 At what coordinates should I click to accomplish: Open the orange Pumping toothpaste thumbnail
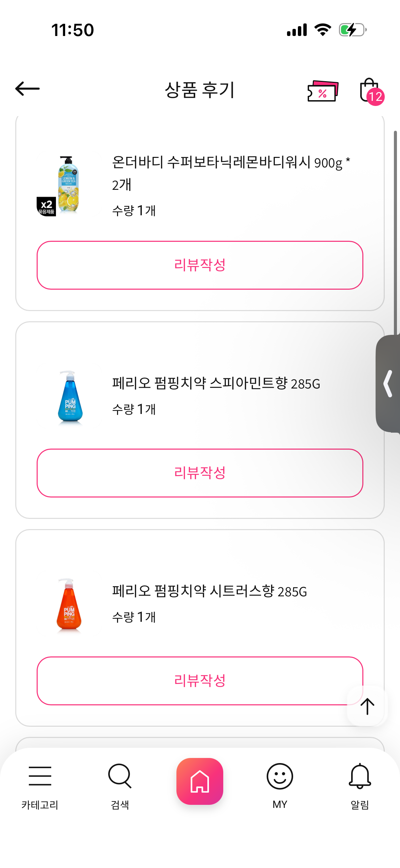pyautogui.click(x=69, y=604)
